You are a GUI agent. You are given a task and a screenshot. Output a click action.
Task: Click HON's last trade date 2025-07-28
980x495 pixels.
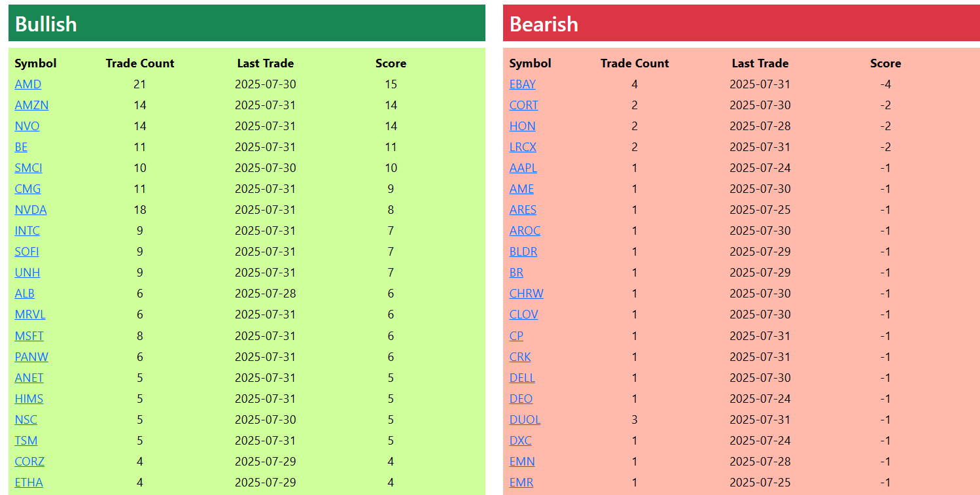tap(760, 126)
